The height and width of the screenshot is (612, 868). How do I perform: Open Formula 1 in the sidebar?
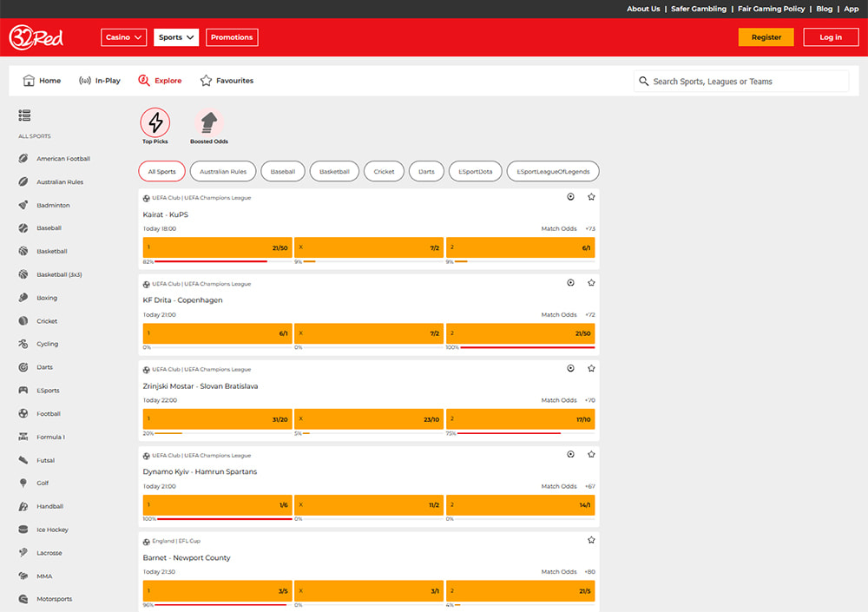[42, 437]
